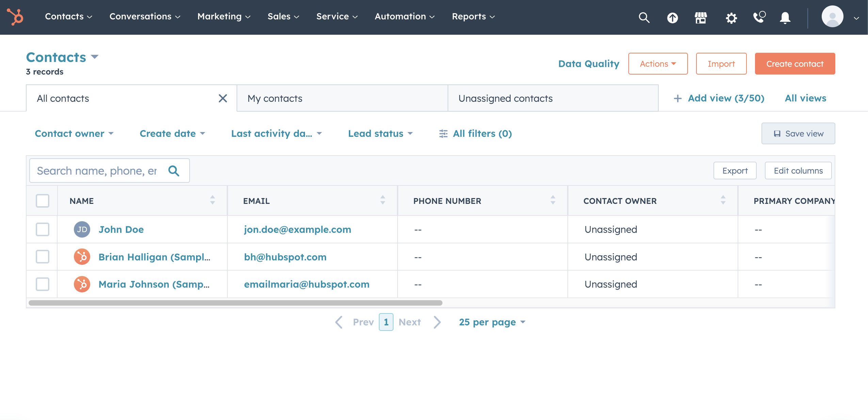Click the contacts search magnifier icon
This screenshot has width=868, height=420.
[174, 171]
